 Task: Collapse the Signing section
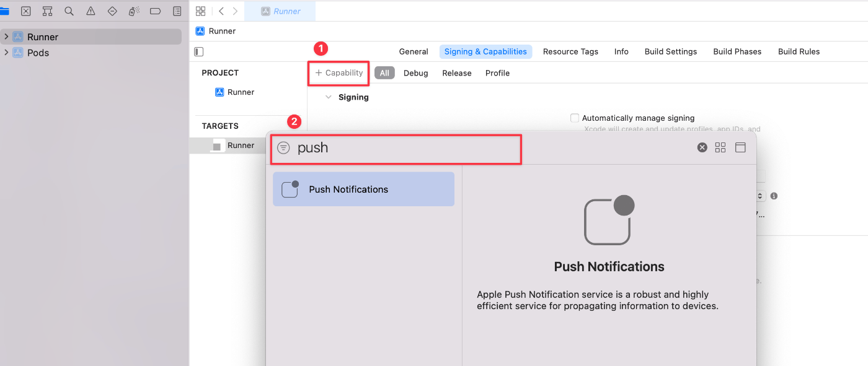pos(329,97)
